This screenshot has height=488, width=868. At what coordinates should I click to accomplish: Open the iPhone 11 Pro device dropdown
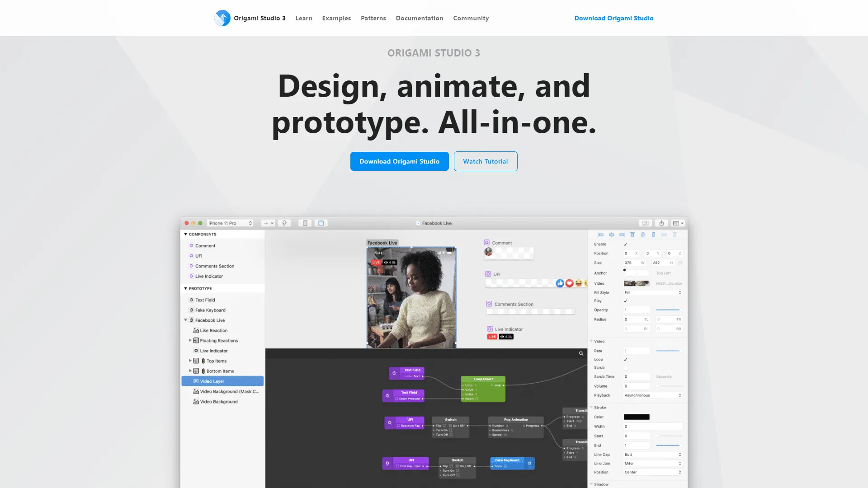click(x=230, y=223)
